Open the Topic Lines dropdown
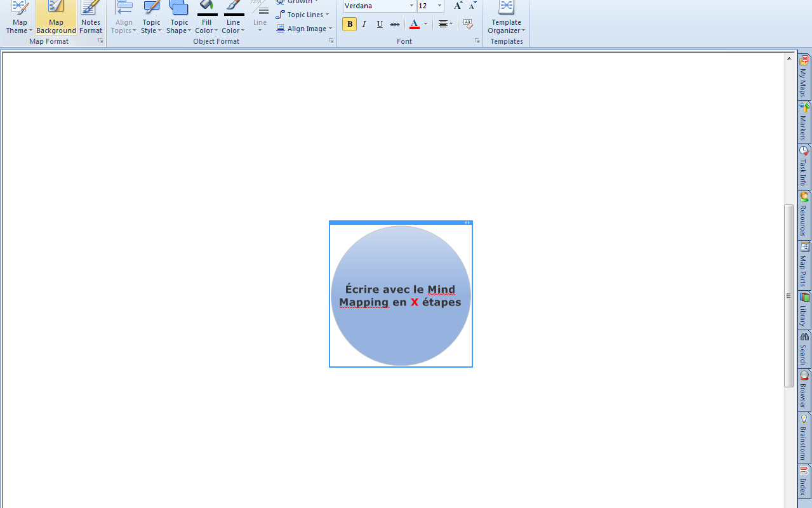This screenshot has height=508, width=812. pyautogui.click(x=303, y=15)
